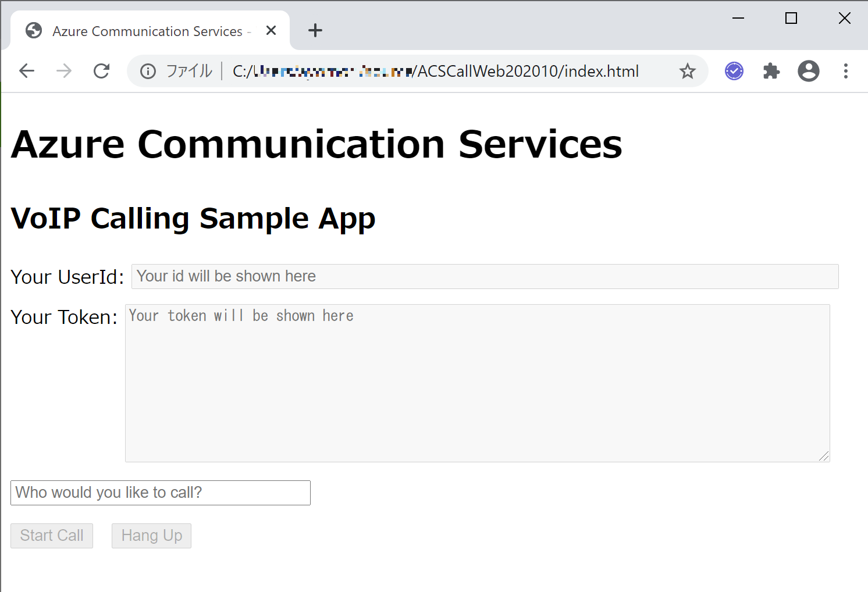Click the browser forward arrow
The height and width of the screenshot is (592, 868).
tap(64, 71)
